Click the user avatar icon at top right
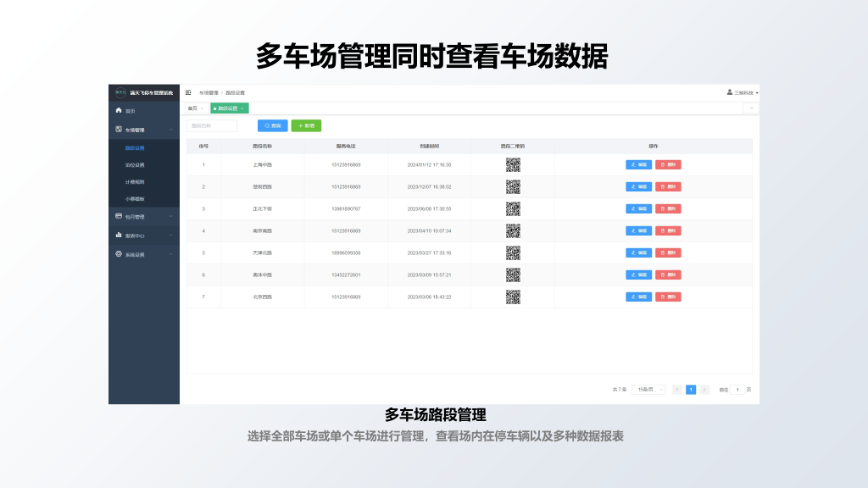The image size is (868, 488). coord(729,92)
